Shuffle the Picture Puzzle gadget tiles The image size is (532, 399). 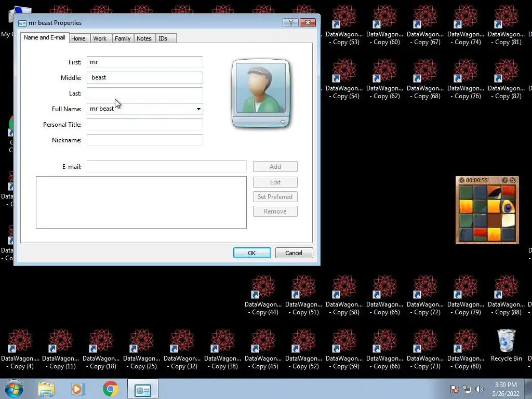click(513, 180)
